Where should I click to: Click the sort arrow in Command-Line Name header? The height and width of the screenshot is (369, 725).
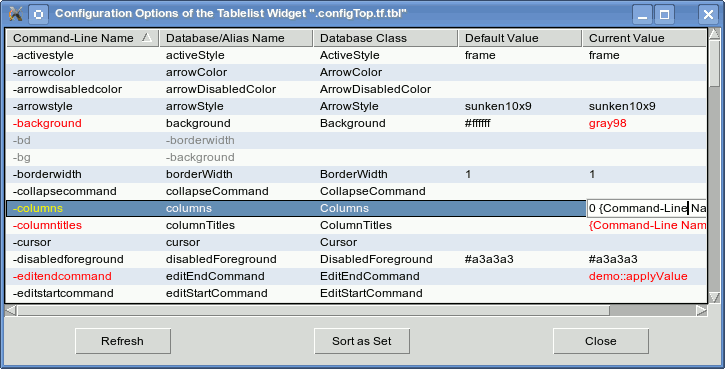pos(147,37)
